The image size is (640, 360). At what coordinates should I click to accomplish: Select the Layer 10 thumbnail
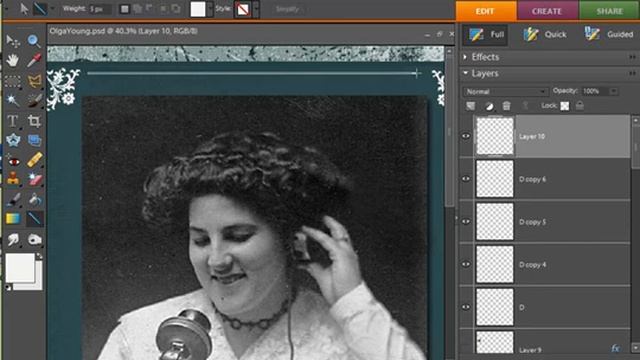pos(495,136)
